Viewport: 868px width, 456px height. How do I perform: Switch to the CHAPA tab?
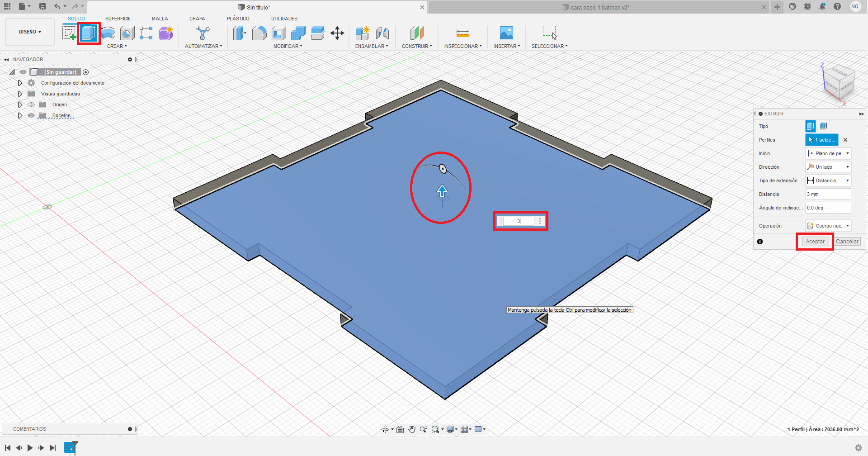click(x=197, y=19)
